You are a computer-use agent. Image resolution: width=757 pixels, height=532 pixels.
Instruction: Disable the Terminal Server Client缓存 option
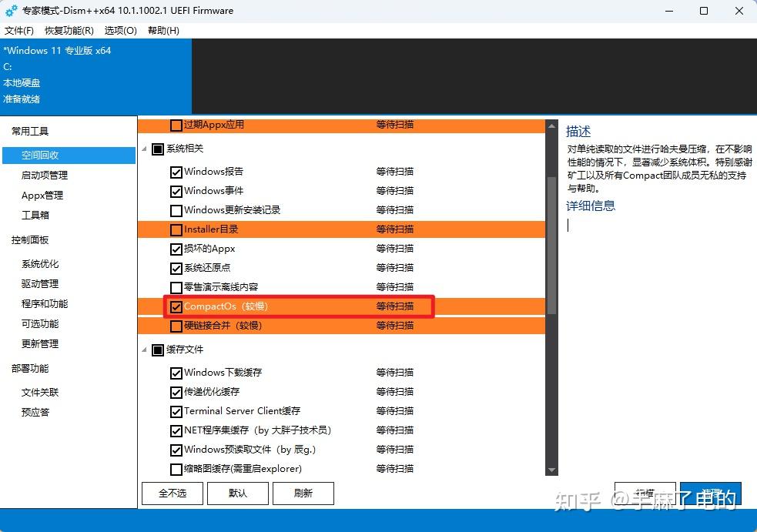click(x=176, y=410)
